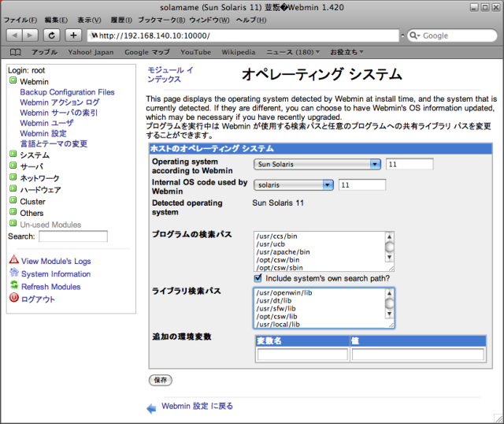Reload the page with the refresh icon
Image resolution: width=504 pixels, height=424 pixels.
point(52,35)
